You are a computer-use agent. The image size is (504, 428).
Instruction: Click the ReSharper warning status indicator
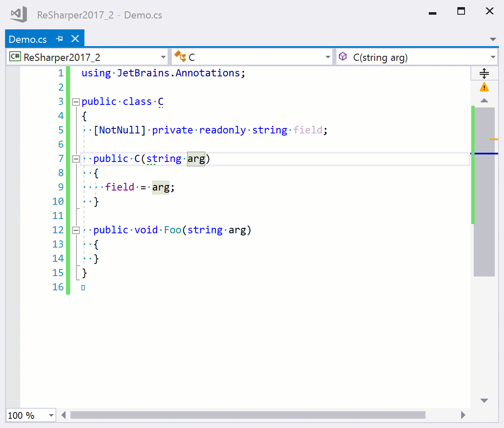pos(484,87)
